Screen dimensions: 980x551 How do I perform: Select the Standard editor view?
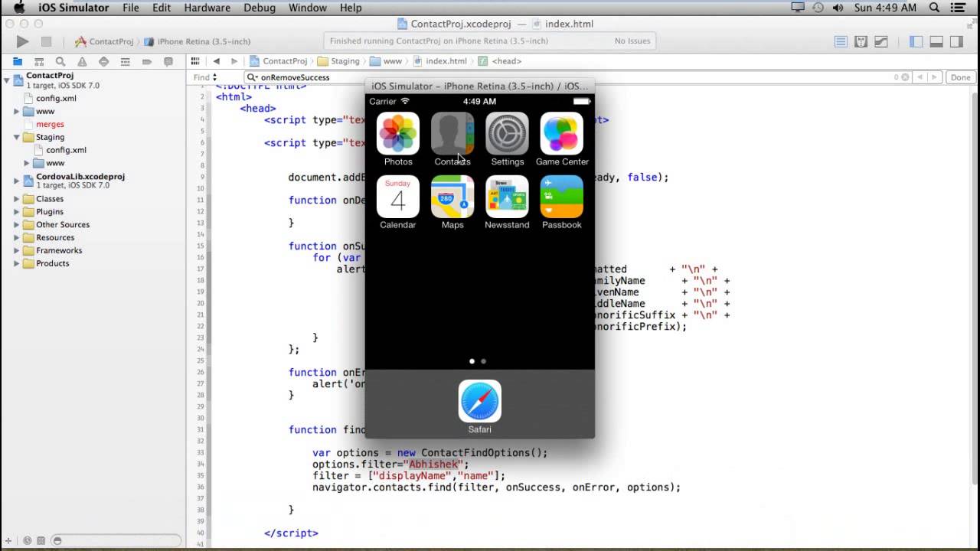[x=841, y=42]
